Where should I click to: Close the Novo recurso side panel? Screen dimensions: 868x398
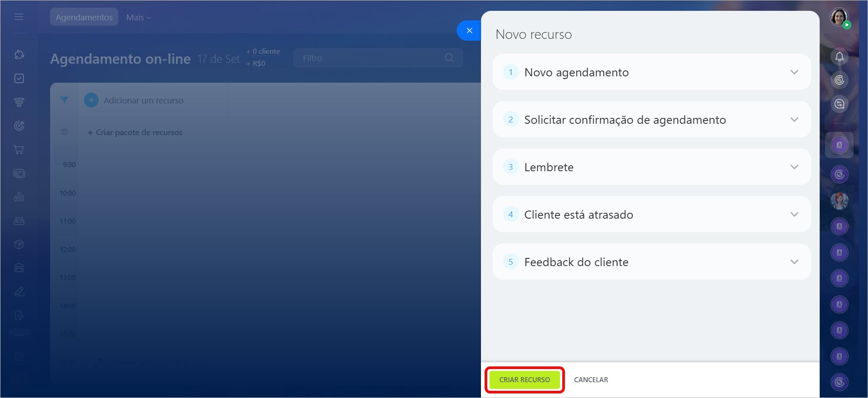pos(469,31)
